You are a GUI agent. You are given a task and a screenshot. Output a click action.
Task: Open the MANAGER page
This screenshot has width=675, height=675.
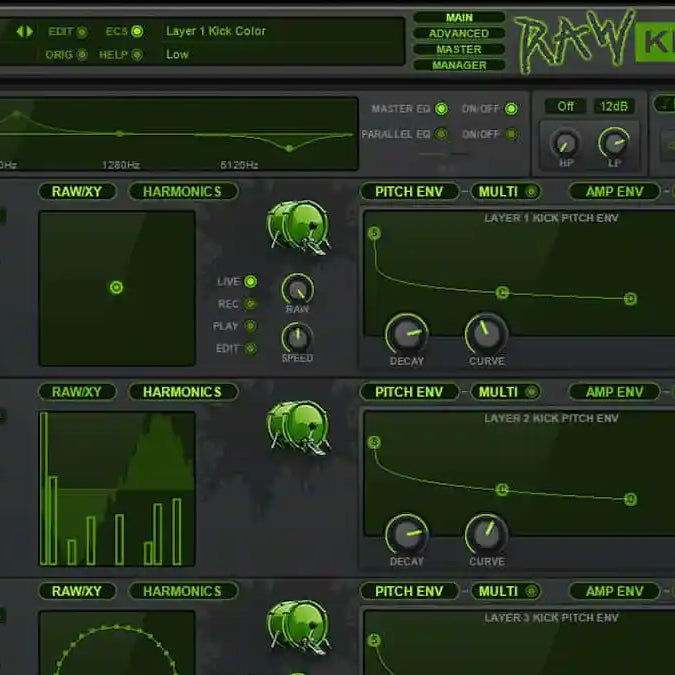point(459,65)
